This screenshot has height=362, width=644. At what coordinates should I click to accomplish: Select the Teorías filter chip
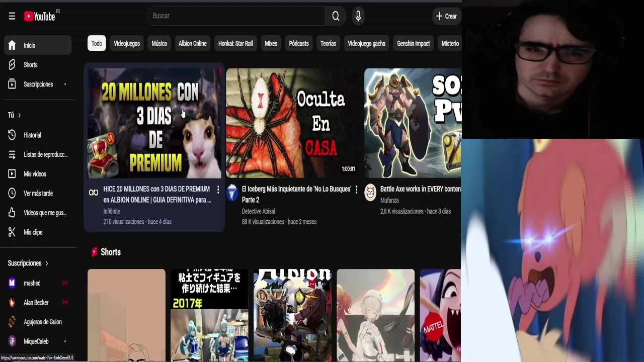pyautogui.click(x=328, y=43)
